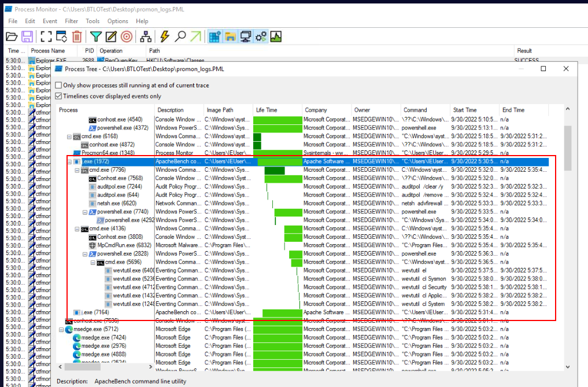Image resolution: width=588 pixels, height=387 pixels.
Task: Click the End Time column header
Action: pyautogui.click(x=524, y=110)
